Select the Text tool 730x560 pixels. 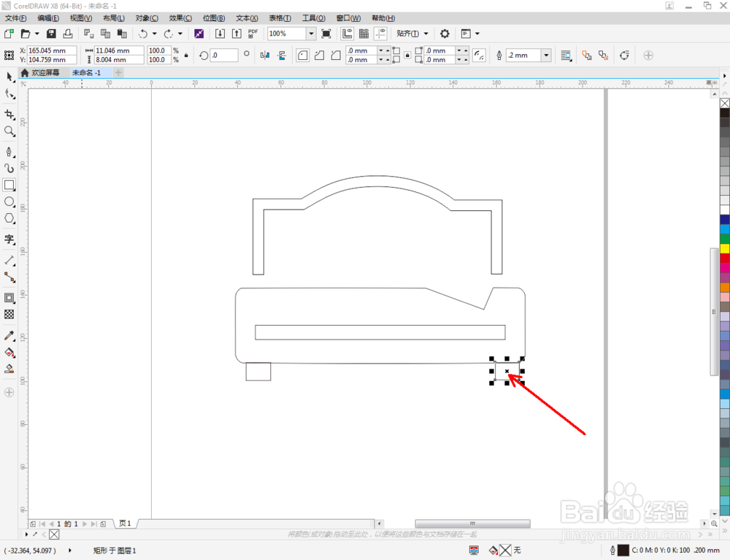pyautogui.click(x=9, y=239)
